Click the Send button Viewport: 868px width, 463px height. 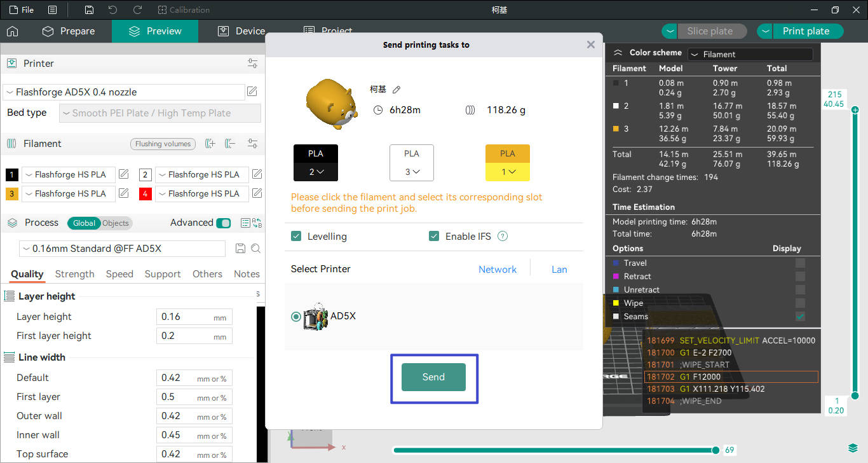point(433,377)
